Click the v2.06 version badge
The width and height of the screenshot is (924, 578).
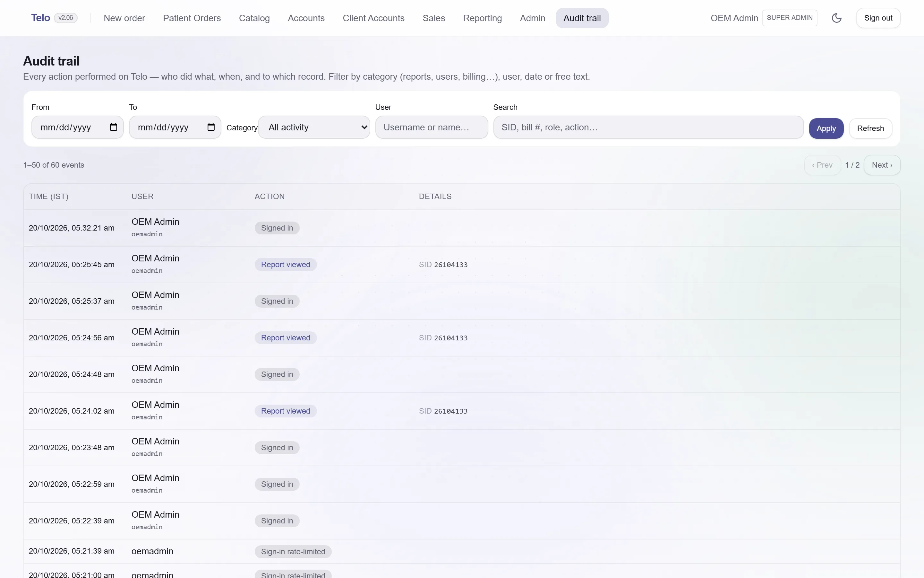pyautogui.click(x=66, y=18)
